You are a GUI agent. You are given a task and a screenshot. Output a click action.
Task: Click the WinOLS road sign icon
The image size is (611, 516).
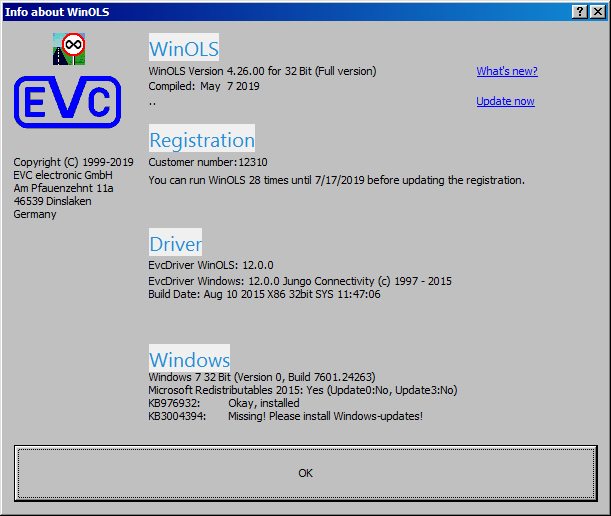tap(69, 49)
